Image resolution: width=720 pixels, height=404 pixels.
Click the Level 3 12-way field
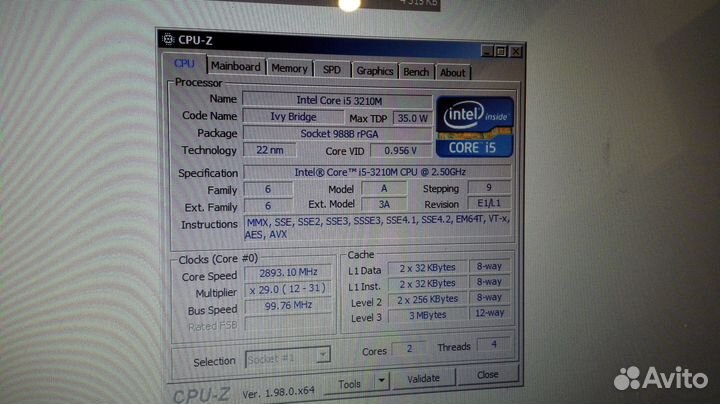pos(489,313)
